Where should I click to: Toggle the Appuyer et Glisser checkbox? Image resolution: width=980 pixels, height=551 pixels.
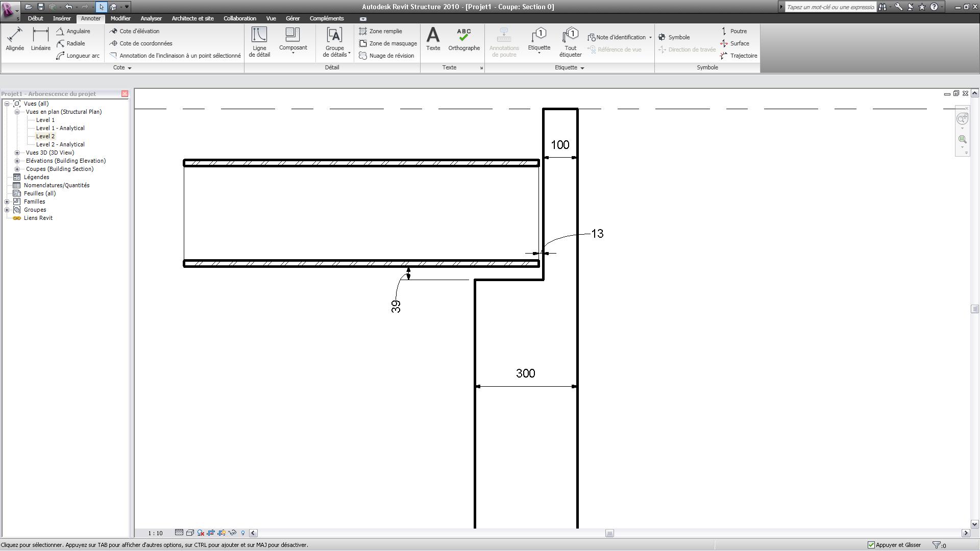point(871,545)
